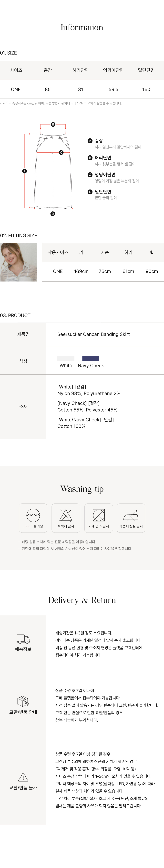Click the no bleach icon

pyautogui.click(x=66, y=515)
